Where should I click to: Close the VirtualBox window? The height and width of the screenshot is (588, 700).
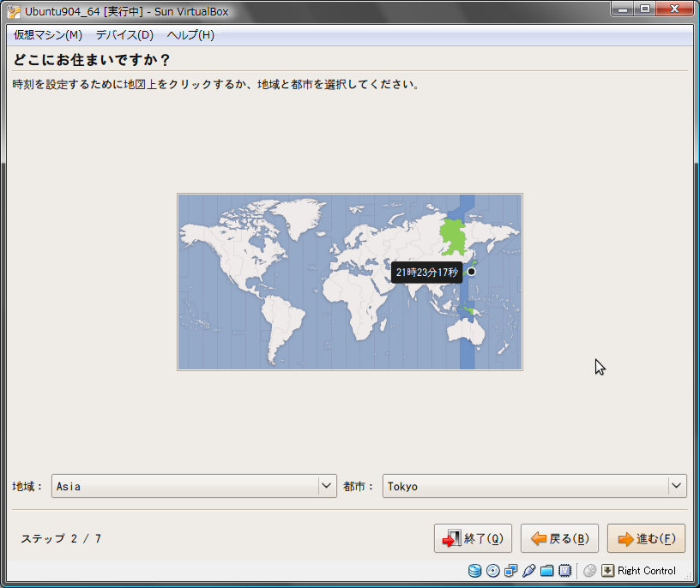(x=675, y=9)
